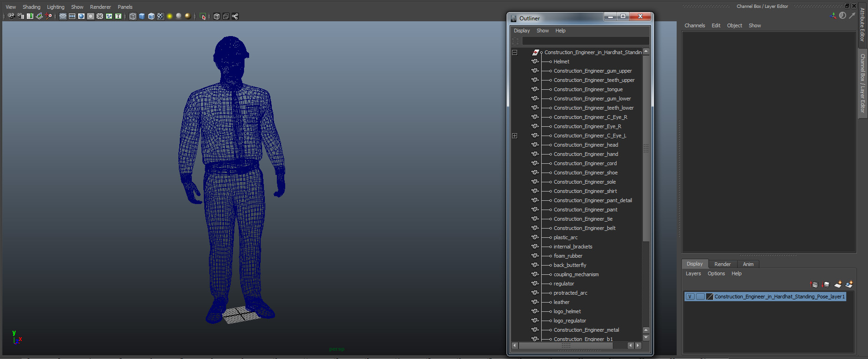Select Construction_Engineer_tongue in the Outliner

[x=588, y=89]
